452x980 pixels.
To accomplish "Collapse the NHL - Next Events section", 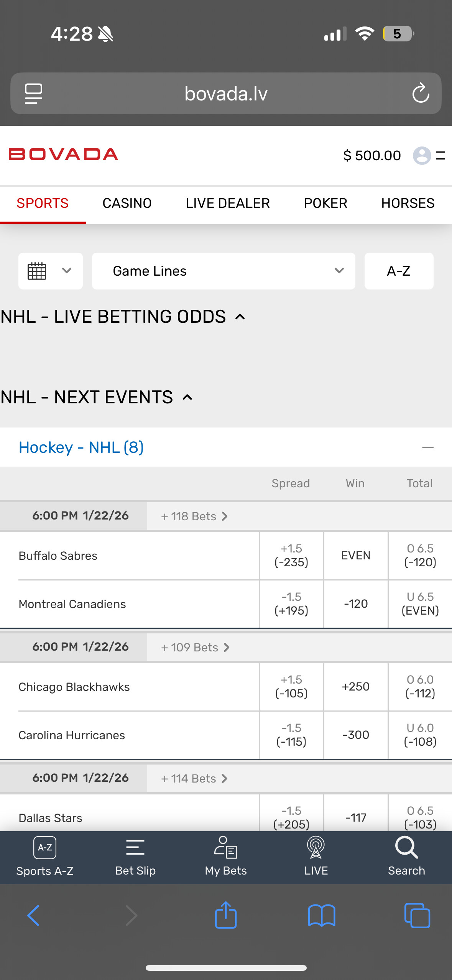I will coord(187,397).
